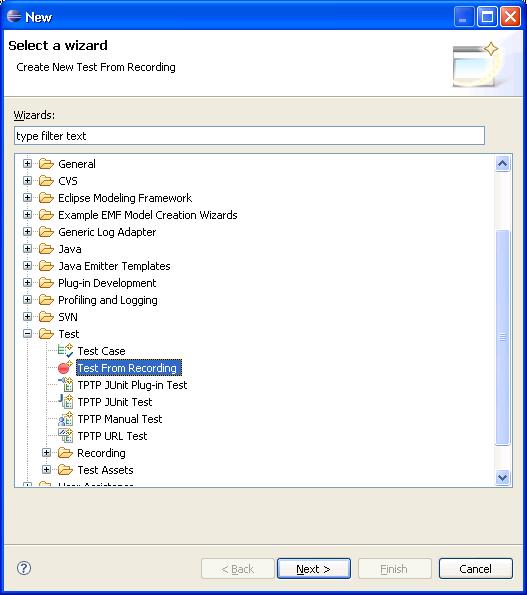The image size is (527, 595).
Task: Select Test From Recording entry
Action: pos(129,368)
